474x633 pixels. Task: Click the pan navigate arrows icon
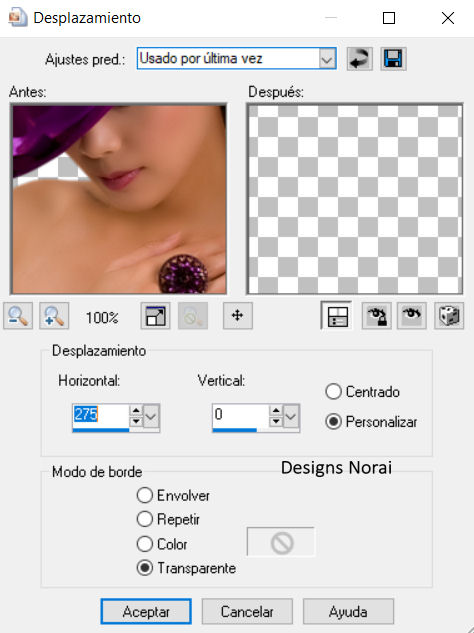click(x=238, y=316)
